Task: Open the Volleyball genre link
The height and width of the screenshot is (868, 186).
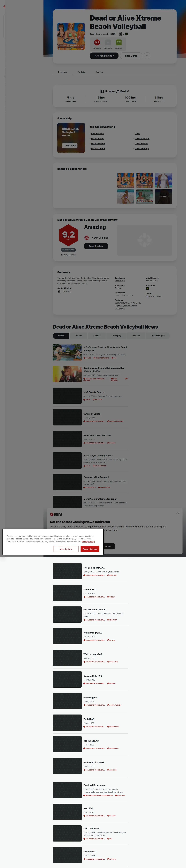Action: pyautogui.click(x=157, y=296)
